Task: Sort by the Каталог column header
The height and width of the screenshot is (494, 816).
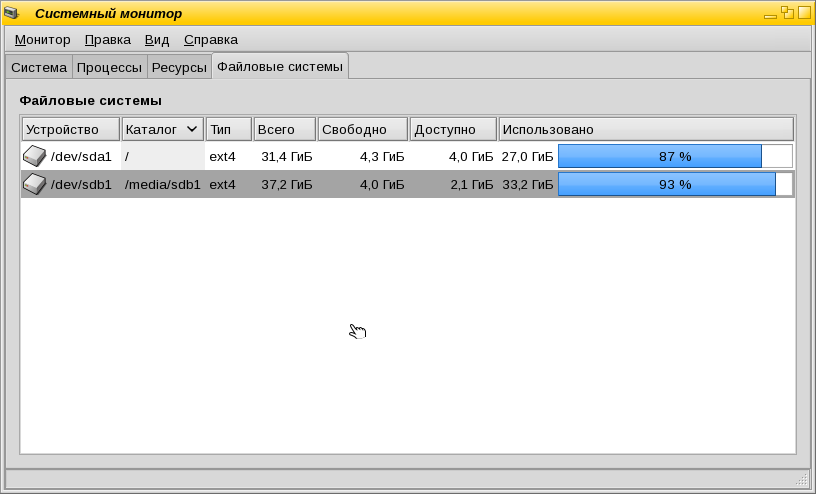Action: 162,129
